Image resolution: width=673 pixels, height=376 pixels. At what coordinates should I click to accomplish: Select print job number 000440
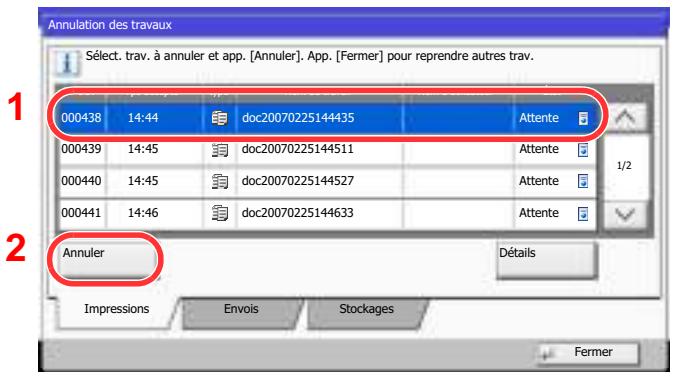[x=81, y=181]
